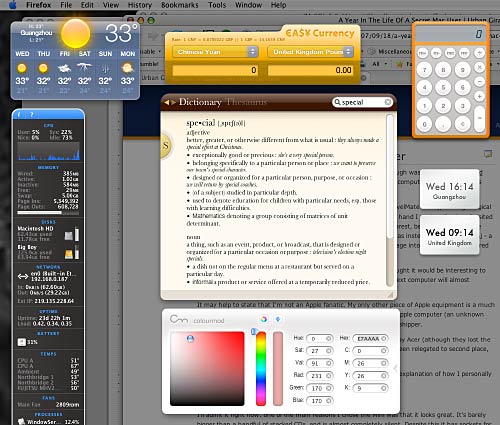Click the calculator plus key
This screenshot has width=500, height=425.
click(479, 96)
